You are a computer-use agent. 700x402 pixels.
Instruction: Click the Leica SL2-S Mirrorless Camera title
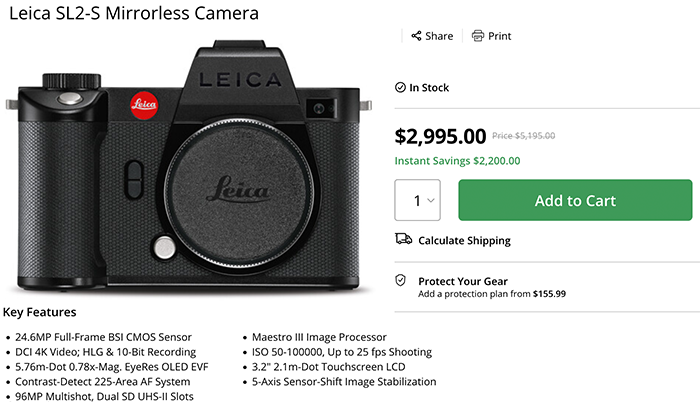(x=131, y=13)
